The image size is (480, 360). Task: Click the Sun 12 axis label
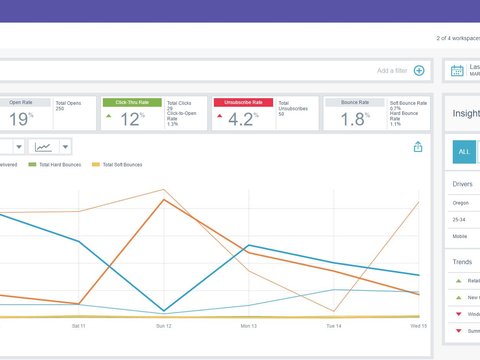click(x=164, y=326)
